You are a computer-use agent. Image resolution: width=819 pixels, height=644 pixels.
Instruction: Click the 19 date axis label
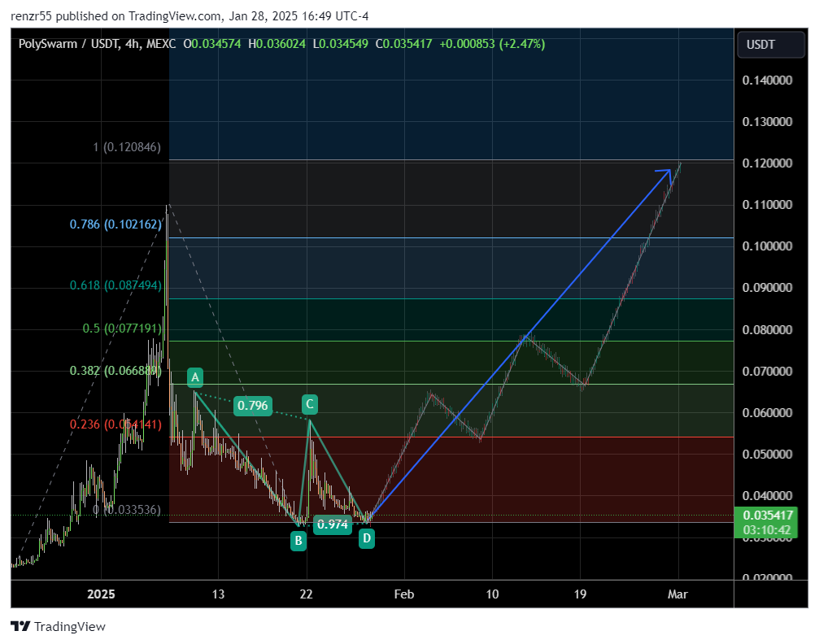click(580, 594)
